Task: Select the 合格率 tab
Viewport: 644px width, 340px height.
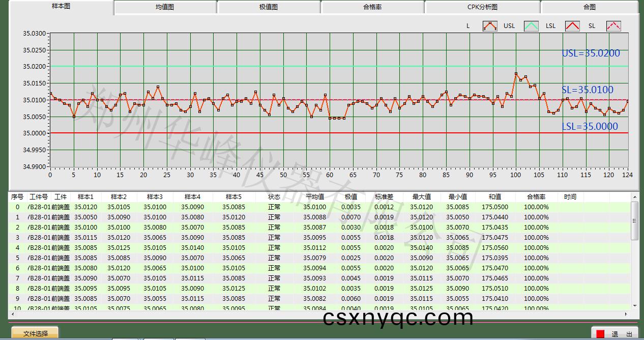Action: click(x=372, y=7)
